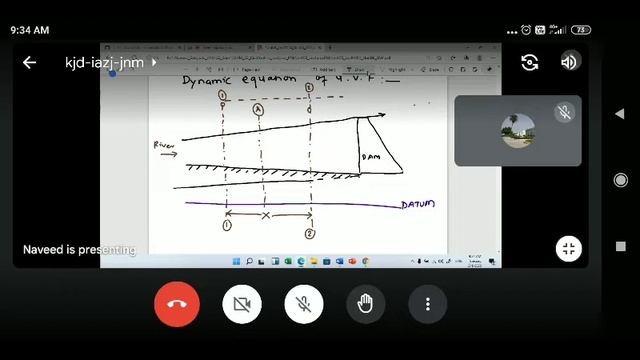The height and width of the screenshot is (360, 640).
Task: Select the Draw tool in PDF toolbar
Action: pos(356,69)
